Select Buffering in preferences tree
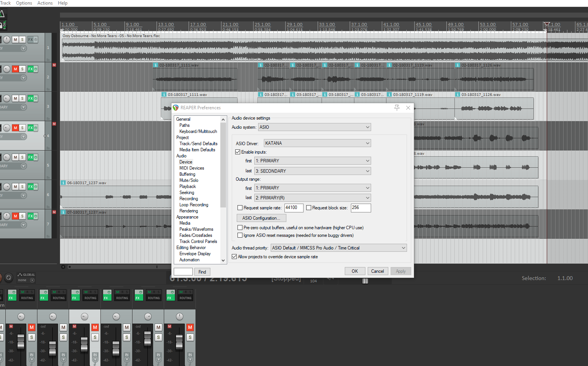This screenshot has width=588, height=366. 187,174
